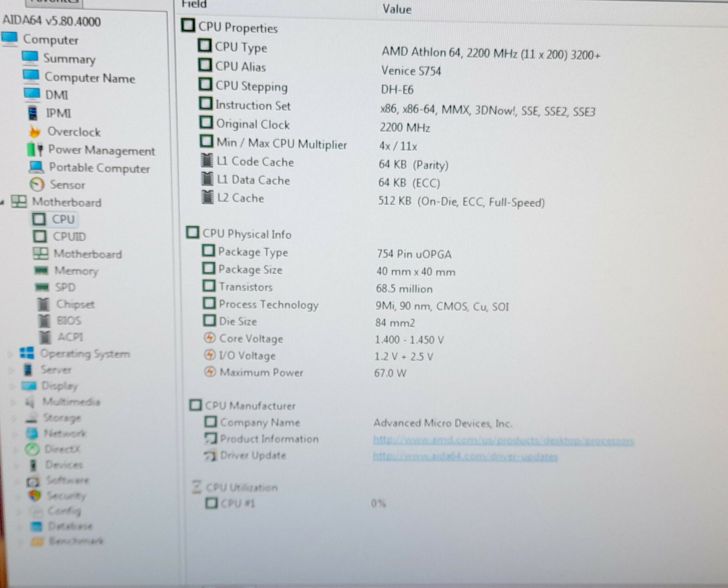Expand the Devices branch arrow
This screenshot has height=588, width=728.
pos(18,465)
